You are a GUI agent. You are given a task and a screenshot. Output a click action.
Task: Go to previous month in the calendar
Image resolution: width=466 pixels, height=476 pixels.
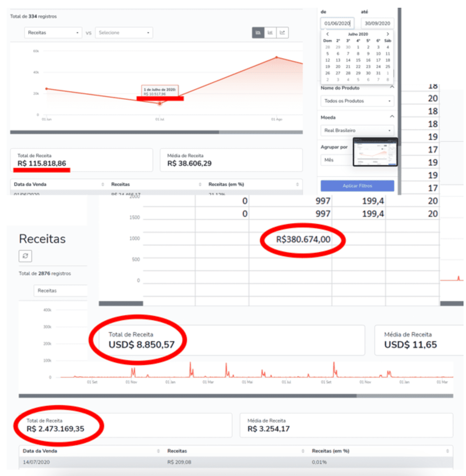(x=327, y=34)
